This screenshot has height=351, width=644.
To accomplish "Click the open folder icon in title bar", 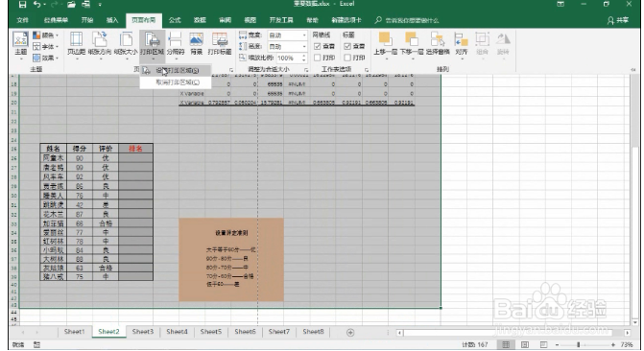I will pos(71,5).
